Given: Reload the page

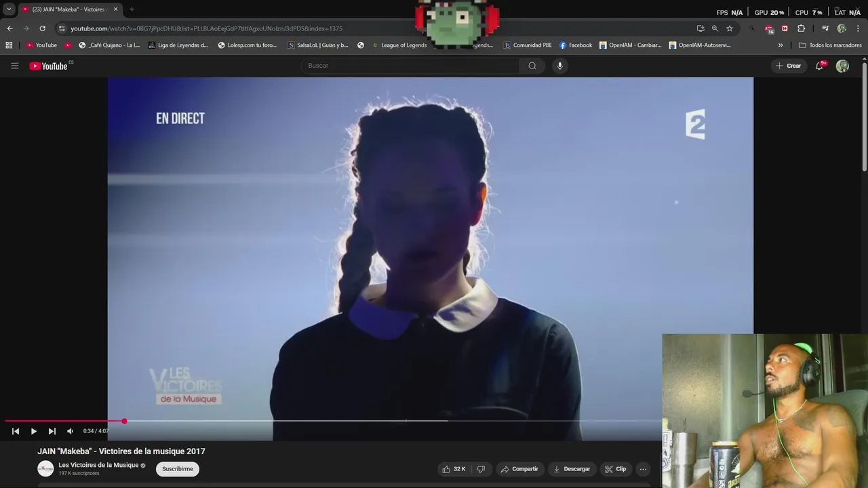Looking at the screenshot, I should [42, 28].
